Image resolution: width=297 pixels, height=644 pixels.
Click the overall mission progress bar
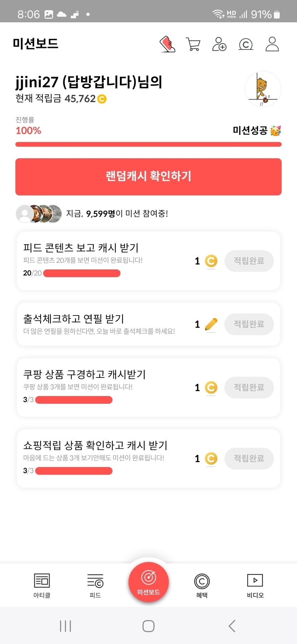tap(148, 144)
